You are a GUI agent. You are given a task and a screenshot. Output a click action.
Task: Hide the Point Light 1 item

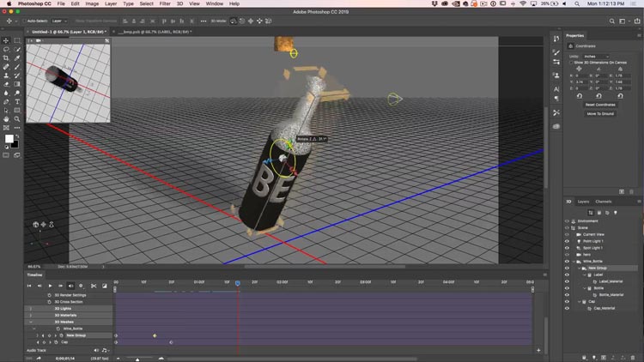pos(567,241)
